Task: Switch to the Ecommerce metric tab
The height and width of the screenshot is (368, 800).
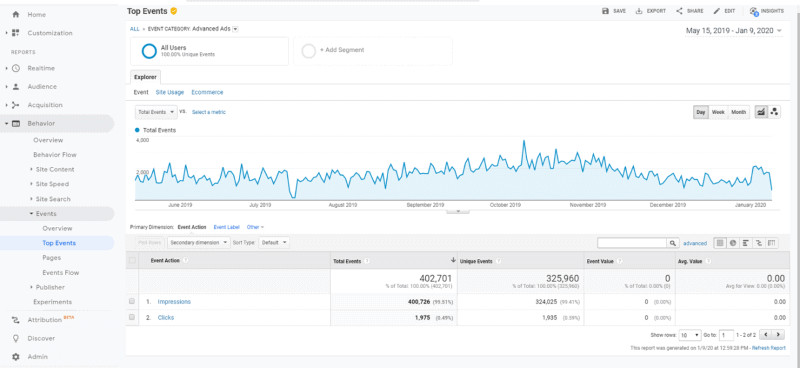Action: click(207, 92)
